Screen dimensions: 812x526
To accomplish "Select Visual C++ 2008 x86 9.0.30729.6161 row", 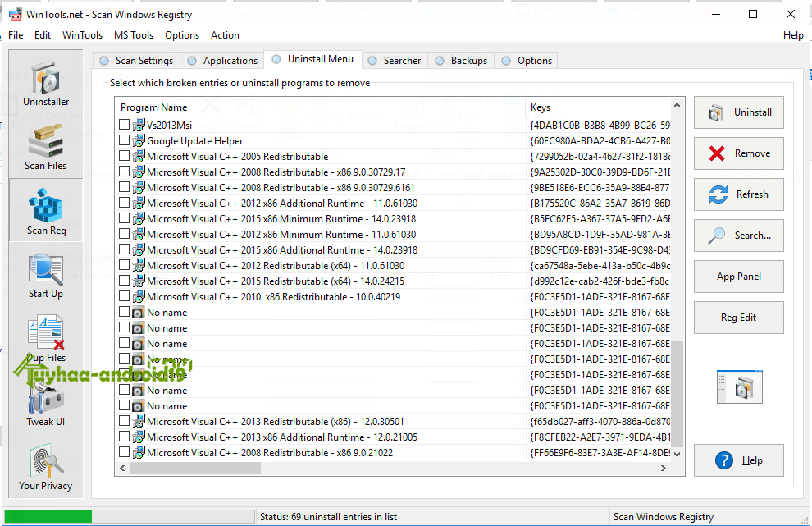I will (x=393, y=188).
